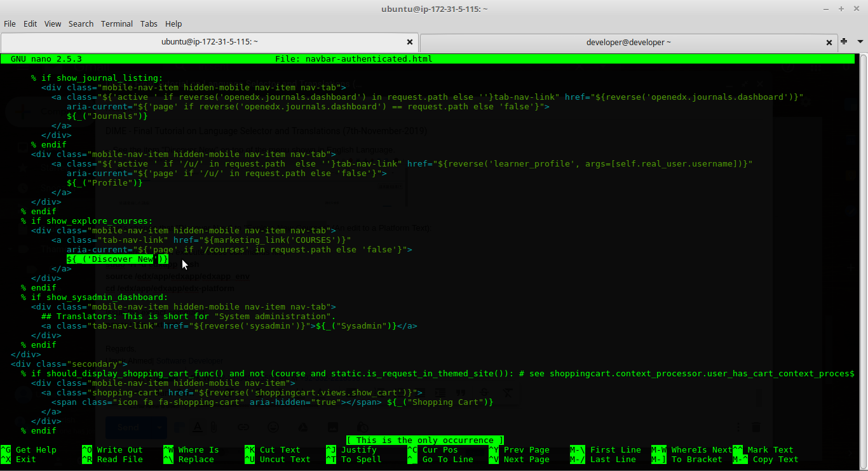Image resolution: width=868 pixels, height=471 pixels.
Task: Open the Edit menu
Action: [30, 24]
